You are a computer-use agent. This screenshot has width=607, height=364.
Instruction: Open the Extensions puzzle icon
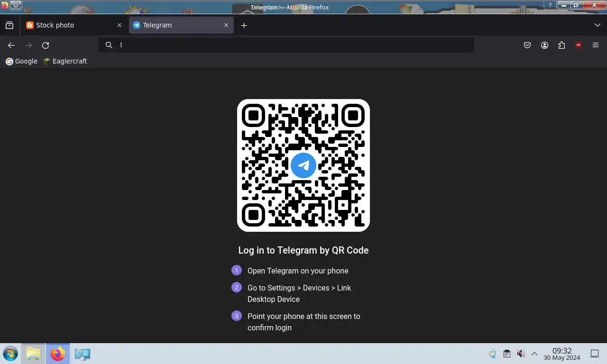[x=561, y=45]
